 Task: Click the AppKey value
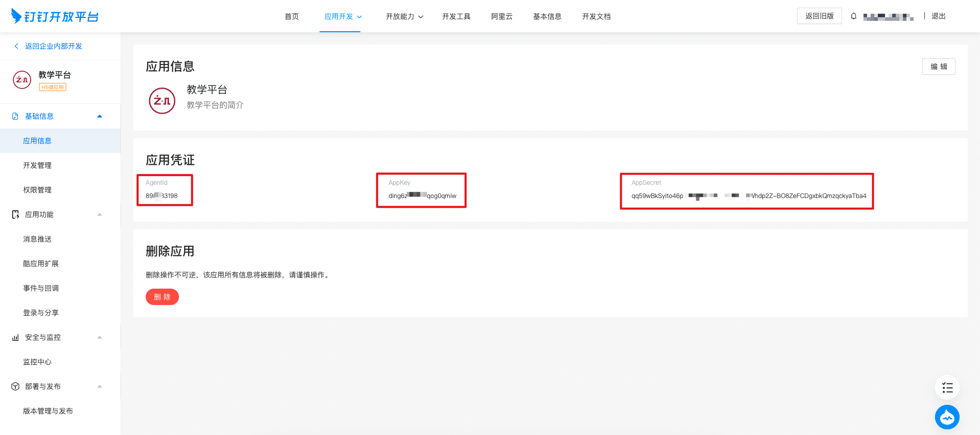(422, 196)
